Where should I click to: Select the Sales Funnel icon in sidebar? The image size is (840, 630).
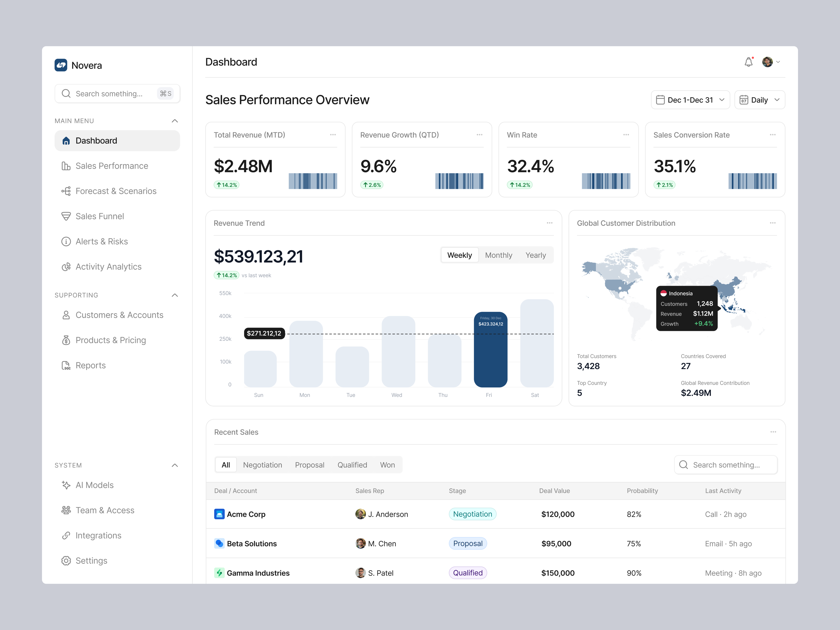point(66,216)
